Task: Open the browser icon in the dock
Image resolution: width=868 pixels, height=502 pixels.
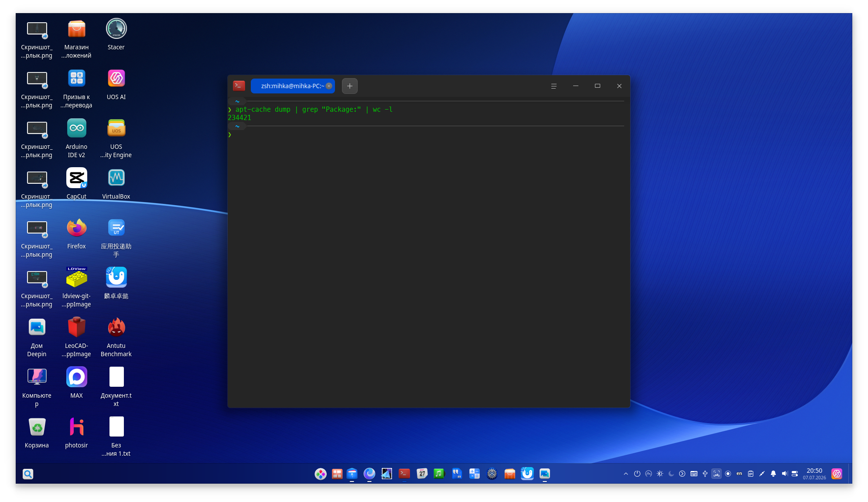Action: point(369,474)
